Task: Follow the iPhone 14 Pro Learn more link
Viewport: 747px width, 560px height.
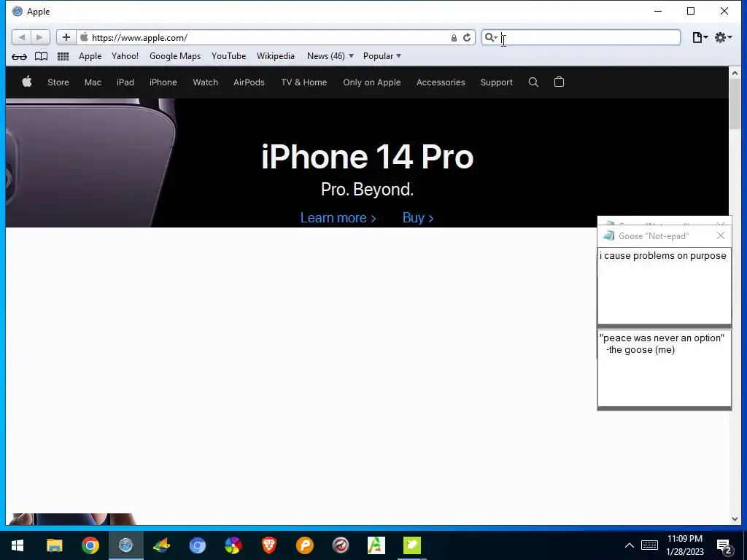Action: [x=338, y=217]
